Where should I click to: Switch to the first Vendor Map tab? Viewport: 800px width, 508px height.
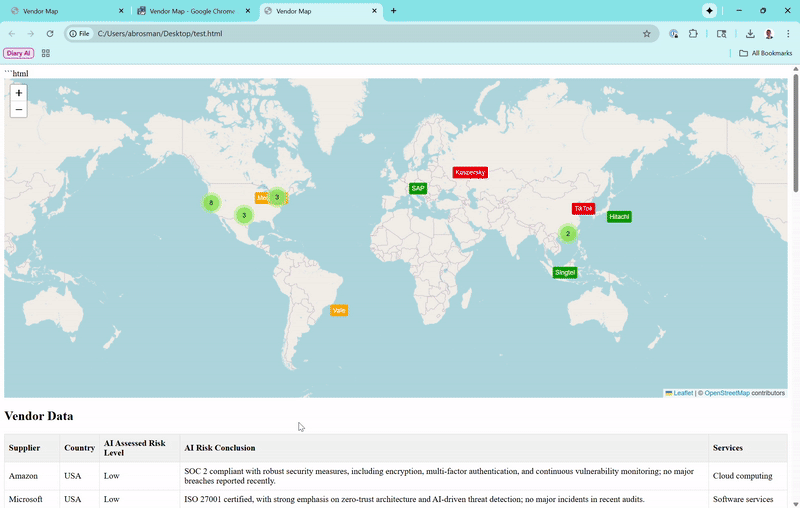pyautogui.click(x=66, y=11)
